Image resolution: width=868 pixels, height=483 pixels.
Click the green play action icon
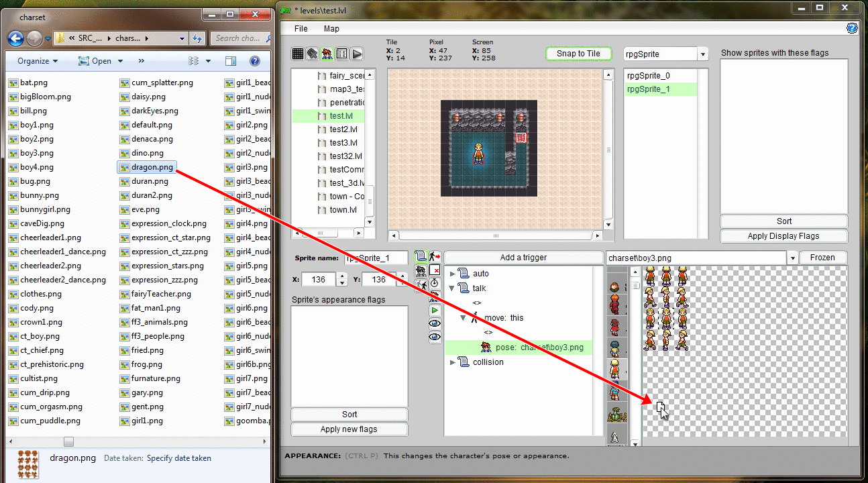(435, 311)
